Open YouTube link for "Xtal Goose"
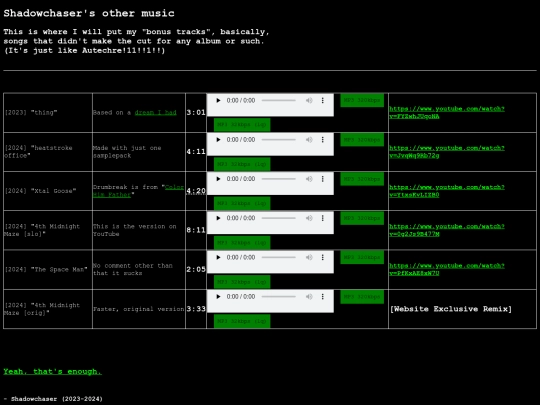 point(447,191)
